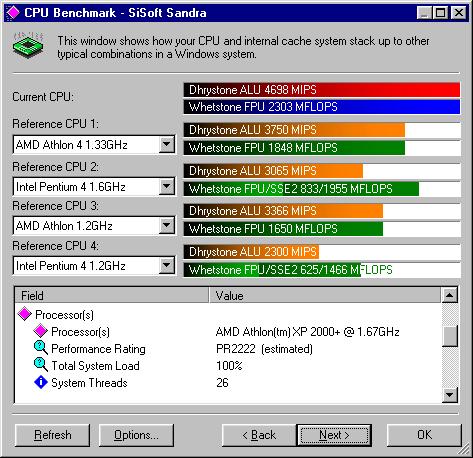Image resolution: width=473 pixels, height=458 pixels.
Task: Click the value AMD Athlon(tm) XP 2000+ @ 1.67GHz
Action: [x=307, y=332]
